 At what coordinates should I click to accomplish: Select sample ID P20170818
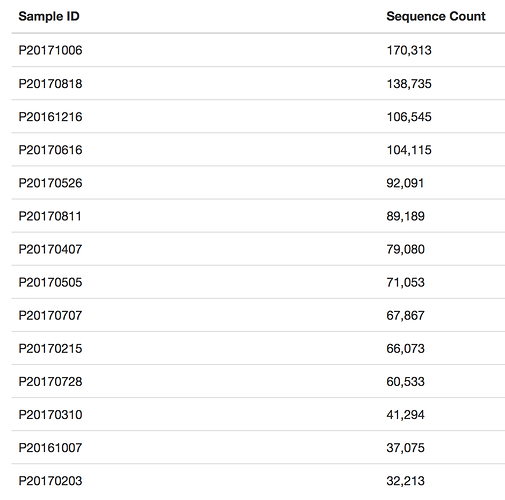tap(50, 84)
